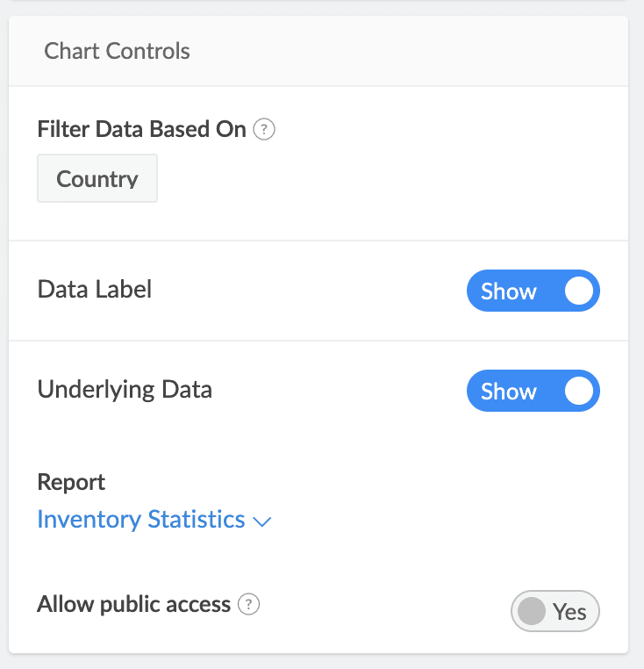This screenshot has height=669, width=644.
Task: Click "Show" text inside Data Label switch
Action: (x=509, y=291)
